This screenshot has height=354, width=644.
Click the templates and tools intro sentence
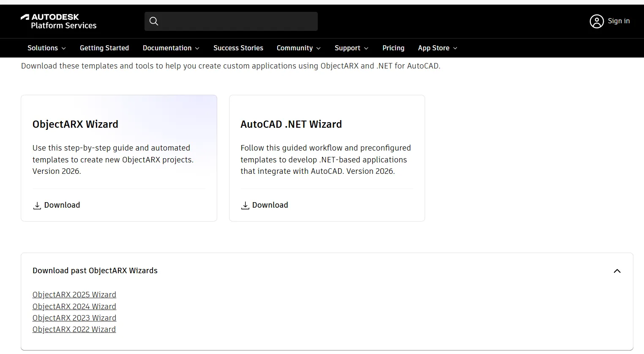231,66
